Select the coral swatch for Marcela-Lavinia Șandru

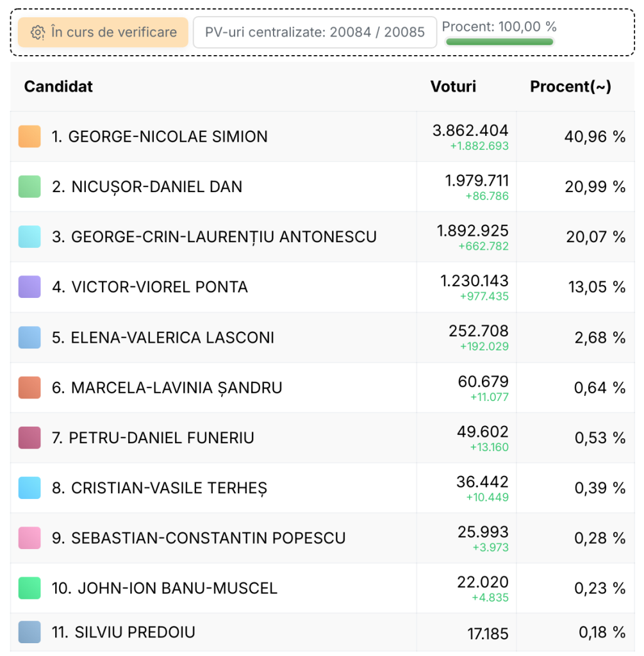click(x=29, y=388)
